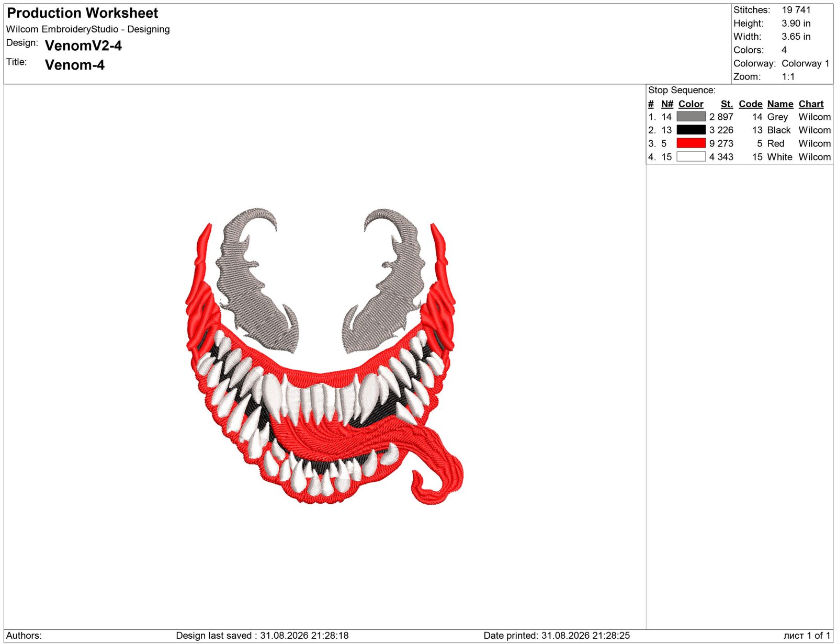Click "Wilcom" chart cell in the Red row
This screenshot has height=644, width=837.
pyautogui.click(x=815, y=144)
